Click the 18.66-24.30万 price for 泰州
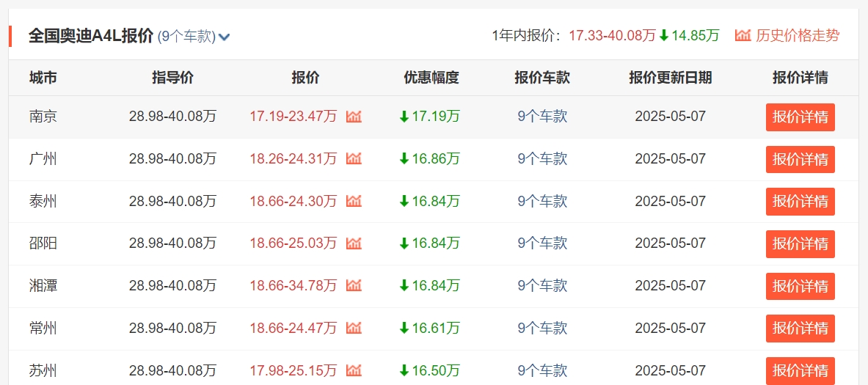Viewport: 868px width, 385px height. tap(293, 202)
